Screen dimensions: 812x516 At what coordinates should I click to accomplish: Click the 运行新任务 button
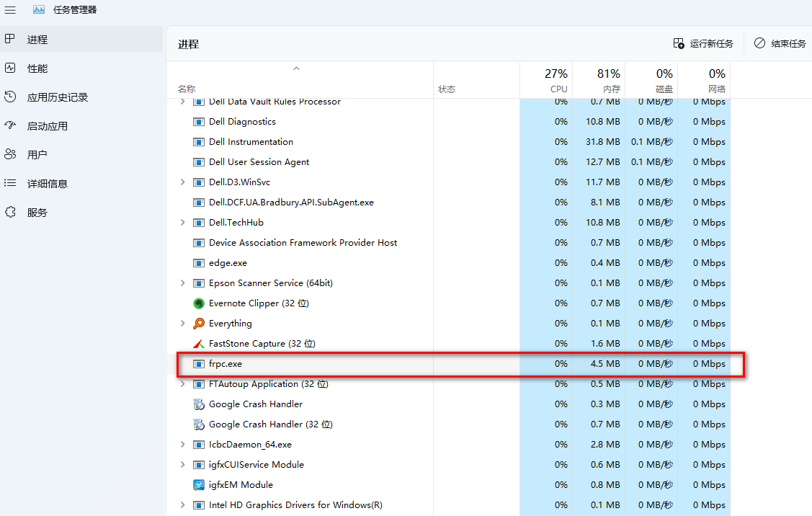click(703, 44)
